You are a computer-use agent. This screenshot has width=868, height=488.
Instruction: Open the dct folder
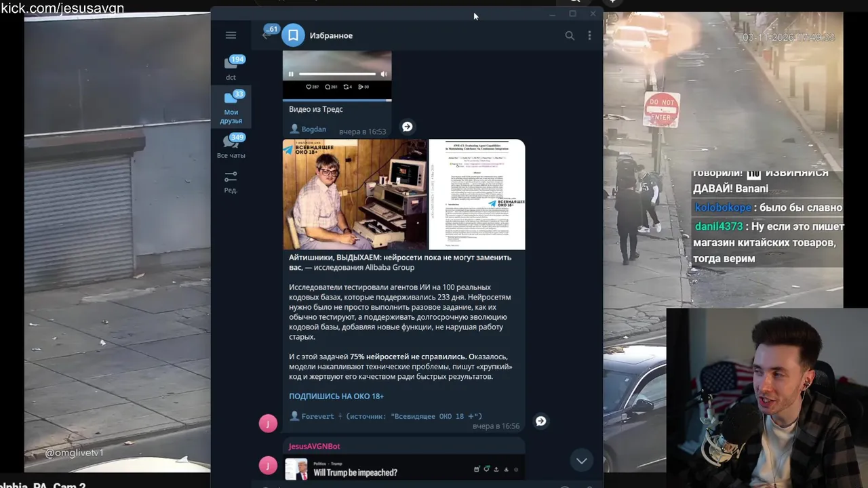tap(231, 68)
